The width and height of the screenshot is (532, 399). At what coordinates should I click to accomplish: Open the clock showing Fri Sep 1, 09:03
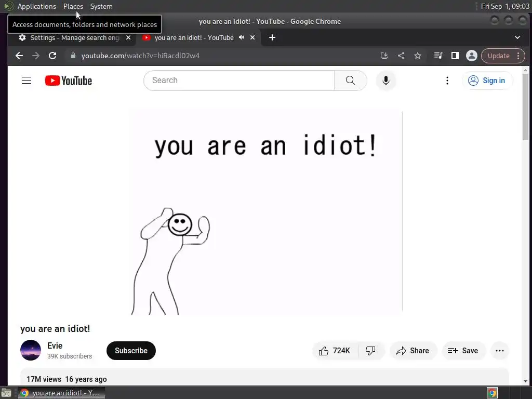click(505, 6)
